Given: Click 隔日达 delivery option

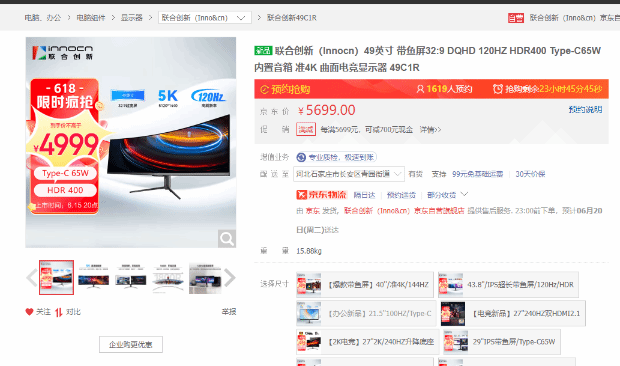Looking at the screenshot, I should pyautogui.click(x=364, y=195).
